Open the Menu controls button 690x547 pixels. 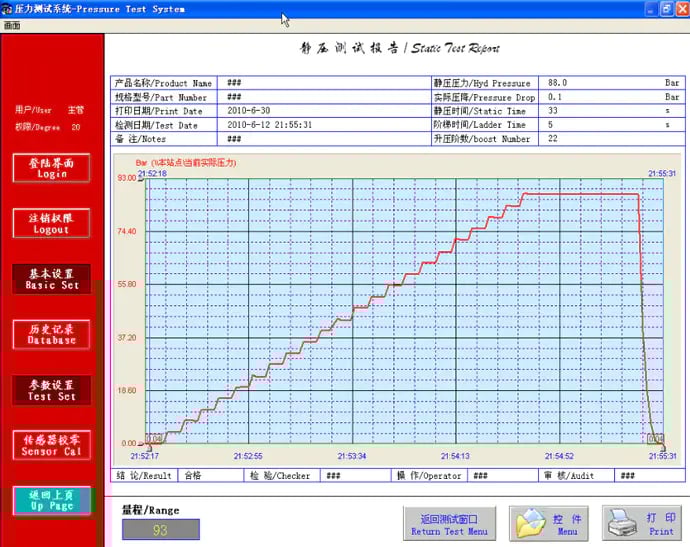click(549, 524)
